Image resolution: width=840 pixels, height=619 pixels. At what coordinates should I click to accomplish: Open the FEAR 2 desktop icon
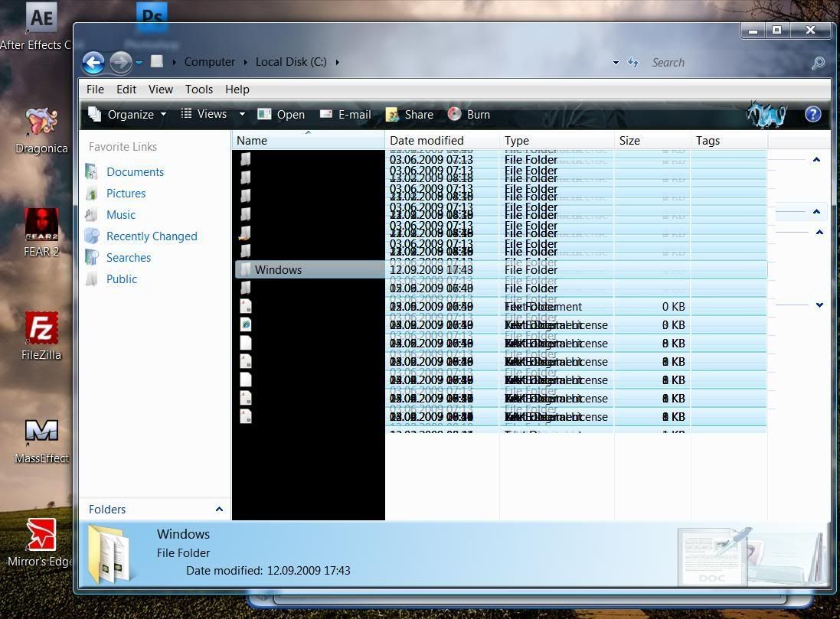41,233
